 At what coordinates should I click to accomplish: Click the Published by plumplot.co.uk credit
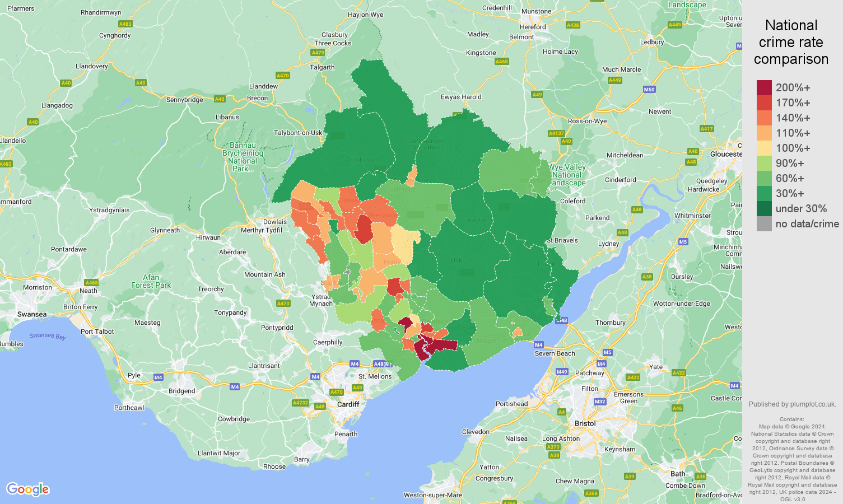(792, 404)
